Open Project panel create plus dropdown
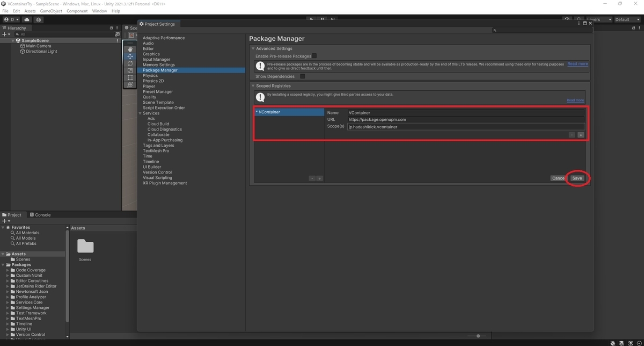 [6, 221]
